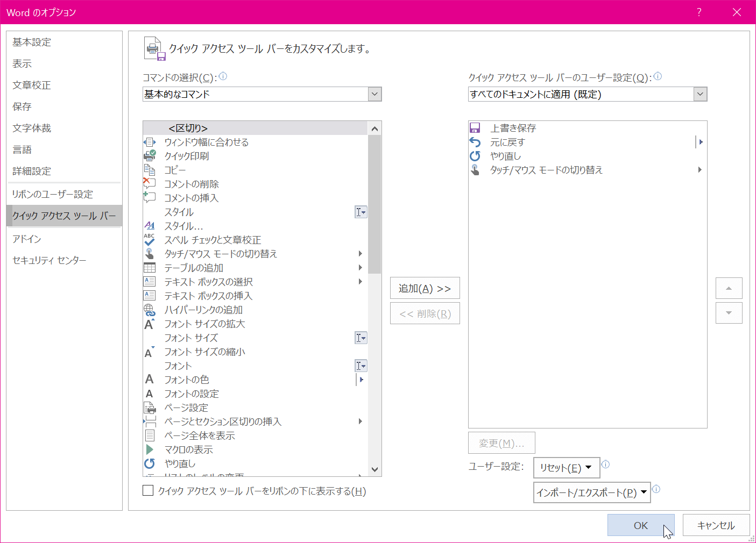Click the ハイパーリンクの追加 globe icon
Image resolution: width=756 pixels, height=543 pixels.
click(150, 310)
